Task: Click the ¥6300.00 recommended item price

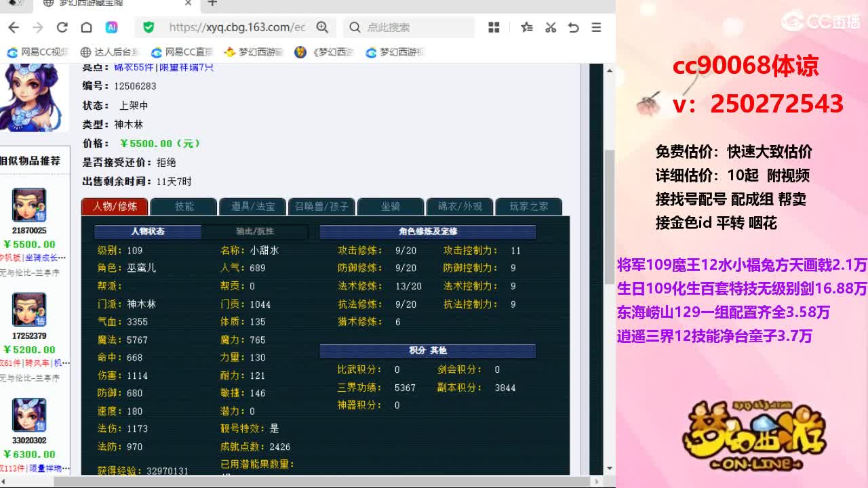Action: click(x=29, y=454)
